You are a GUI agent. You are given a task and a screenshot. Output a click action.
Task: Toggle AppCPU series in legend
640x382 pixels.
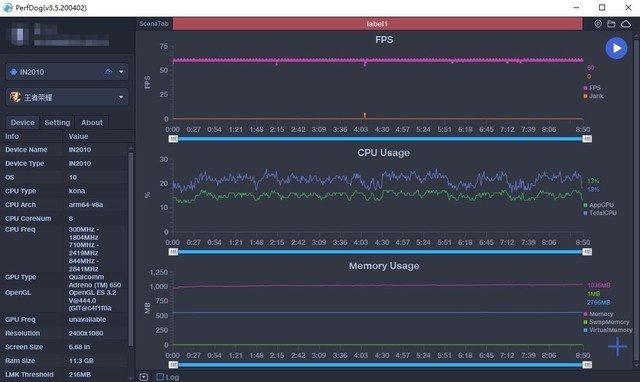[598, 205]
